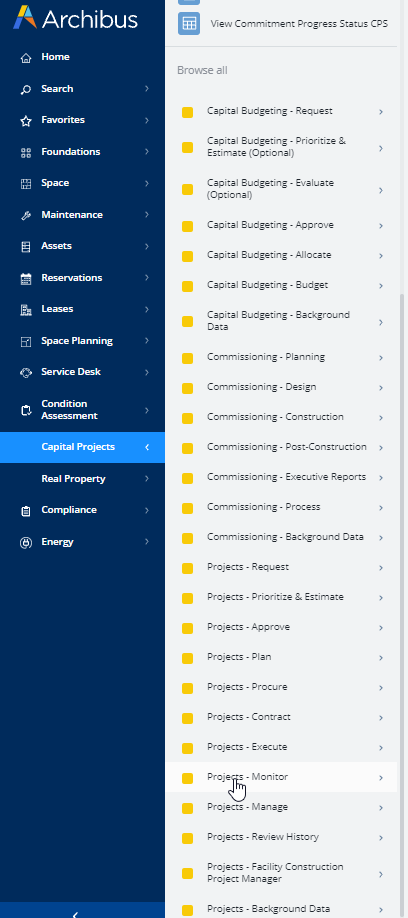The height and width of the screenshot is (918, 408).
Task: Collapse Capital Projects menu chevron
Action: coord(147,447)
